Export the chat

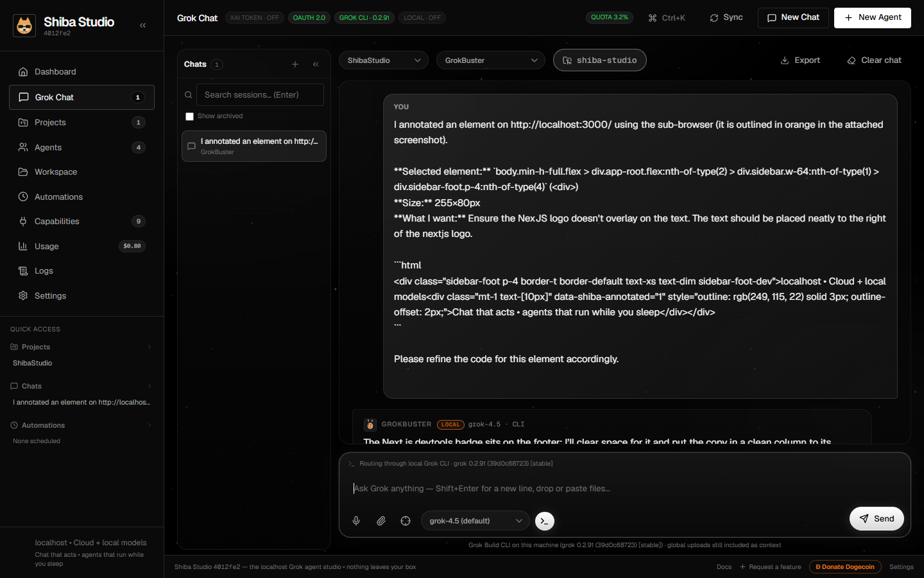[x=800, y=60]
